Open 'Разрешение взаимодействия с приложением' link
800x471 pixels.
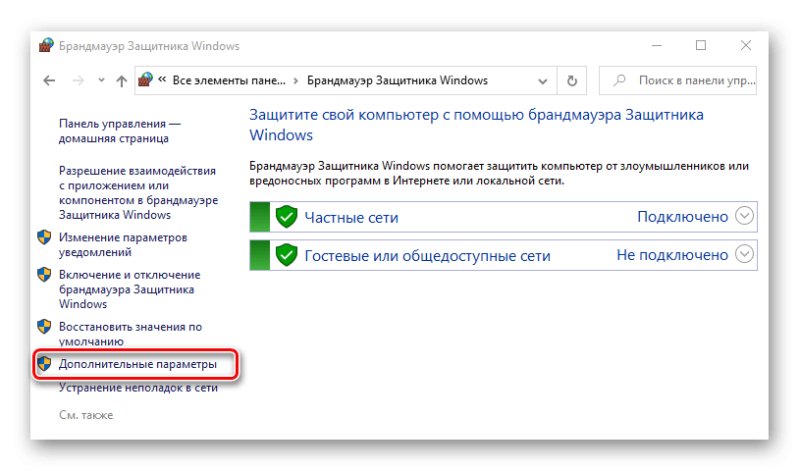138,193
